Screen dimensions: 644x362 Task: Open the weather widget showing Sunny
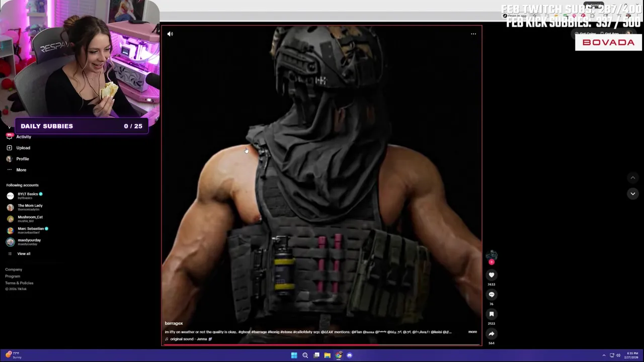(13, 355)
